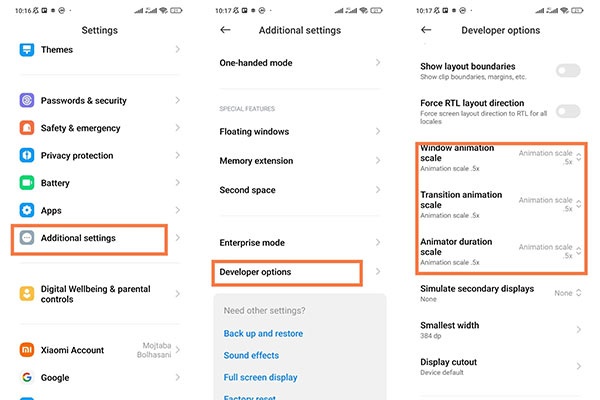Image resolution: width=600 pixels, height=400 pixels.
Task: Tap the green Battery icon
Action: pyautogui.click(x=26, y=183)
